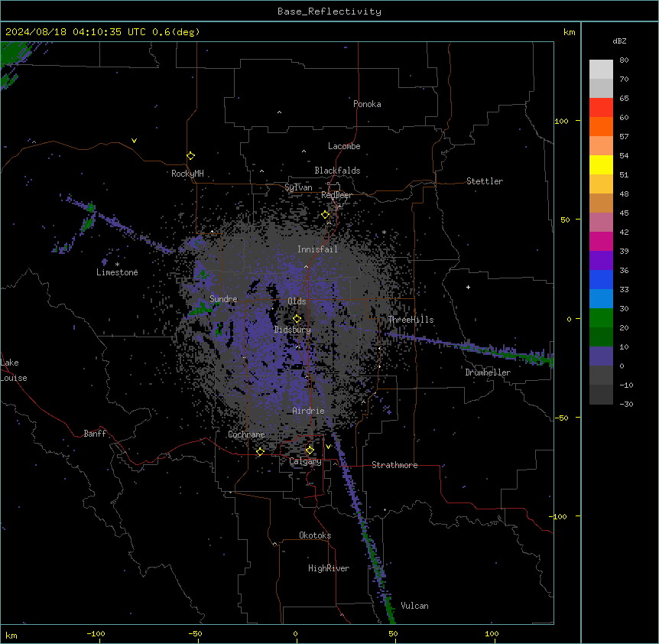This screenshot has height=644, width=659.
Task: Click the Innisfail city label
Action: click(317, 249)
